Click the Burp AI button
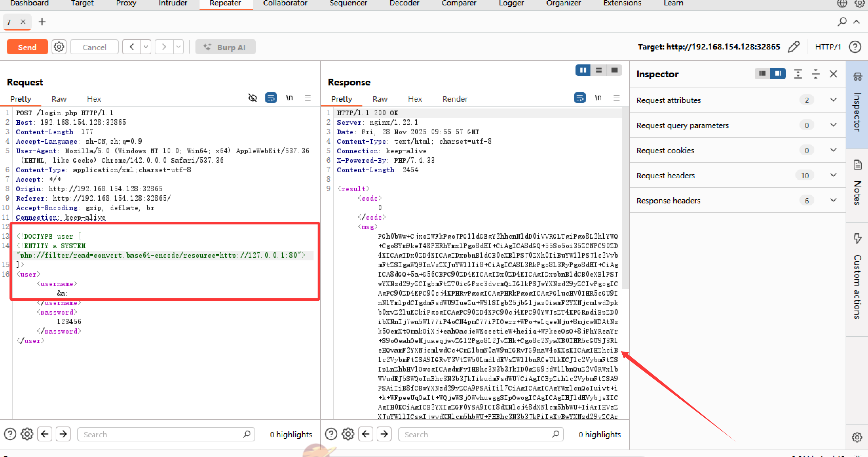Image resolution: width=868 pixels, height=457 pixels. click(x=225, y=47)
